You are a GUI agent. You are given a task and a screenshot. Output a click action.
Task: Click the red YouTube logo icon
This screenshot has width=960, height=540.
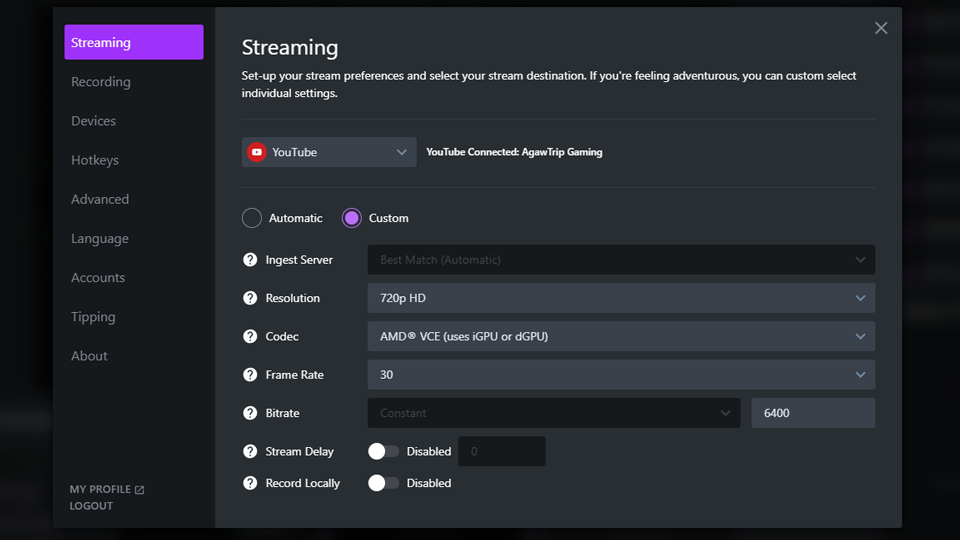tap(257, 152)
